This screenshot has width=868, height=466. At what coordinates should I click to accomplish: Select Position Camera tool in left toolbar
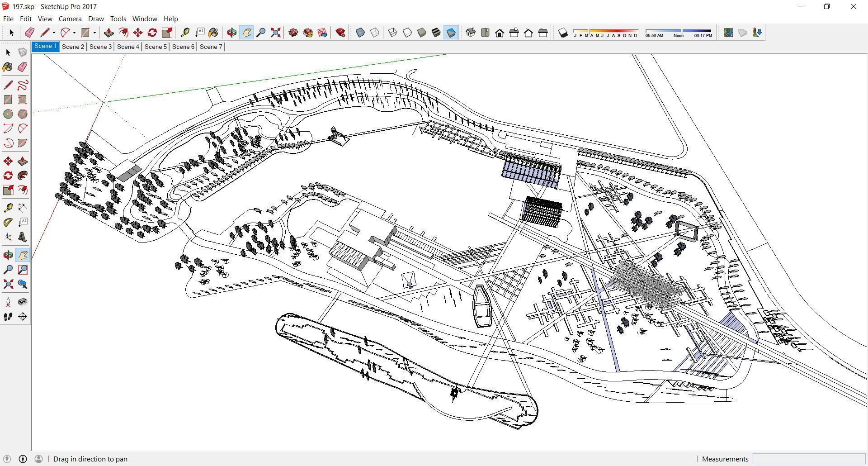(8, 302)
